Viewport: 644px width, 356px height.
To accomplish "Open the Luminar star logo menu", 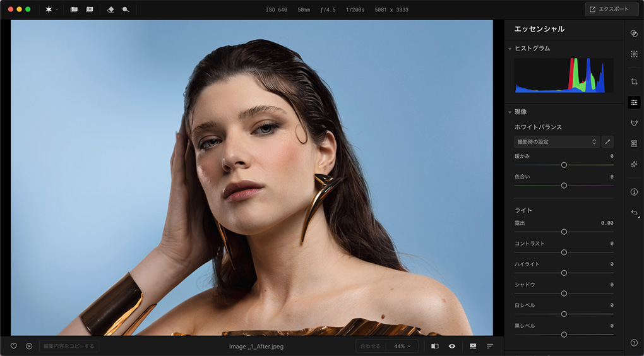I will coord(51,9).
